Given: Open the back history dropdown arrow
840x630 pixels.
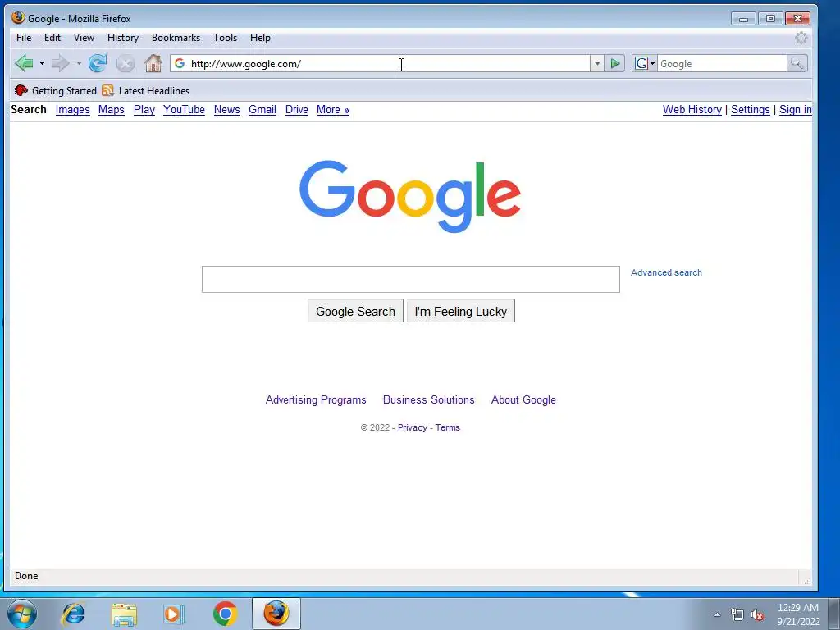Looking at the screenshot, I should pyautogui.click(x=42, y=64).
